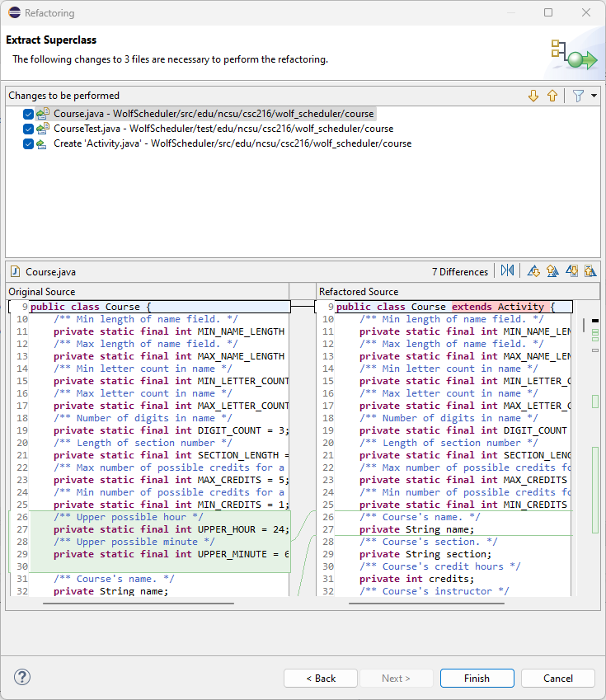606x700 pixels.
Task: Jump to previous change in compare toolbar
Action: pyautogui.click(x=590, y=270)
